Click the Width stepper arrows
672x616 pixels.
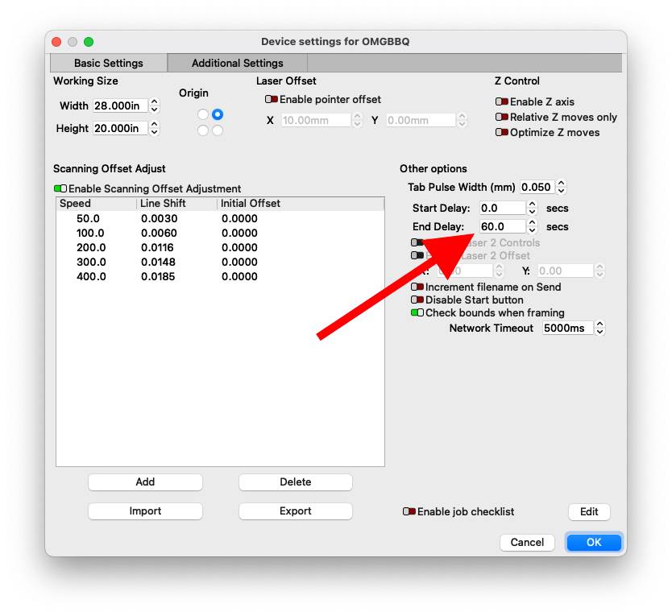(x=155, y=106)
